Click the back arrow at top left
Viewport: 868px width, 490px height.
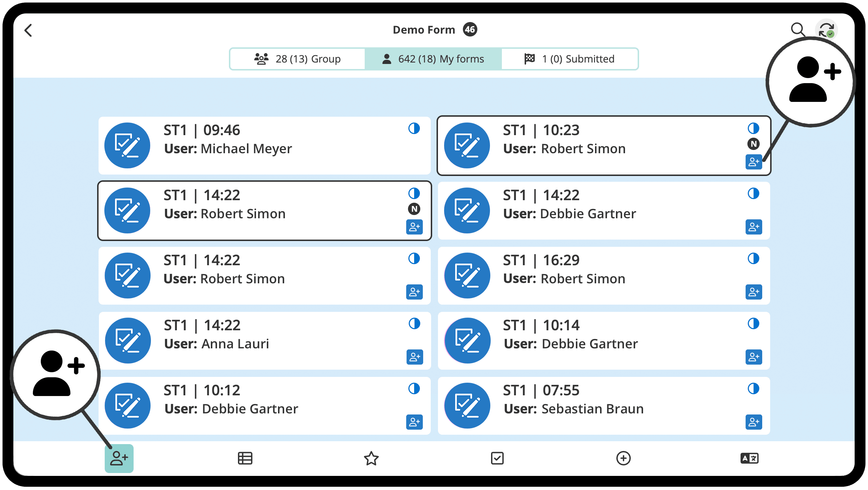pyautogui.click(x=29, y=30)
